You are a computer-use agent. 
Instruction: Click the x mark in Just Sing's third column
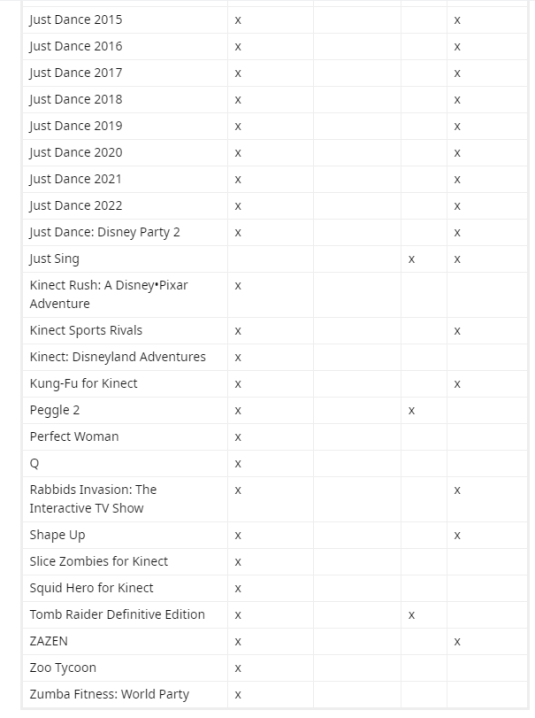click(411, 259)
